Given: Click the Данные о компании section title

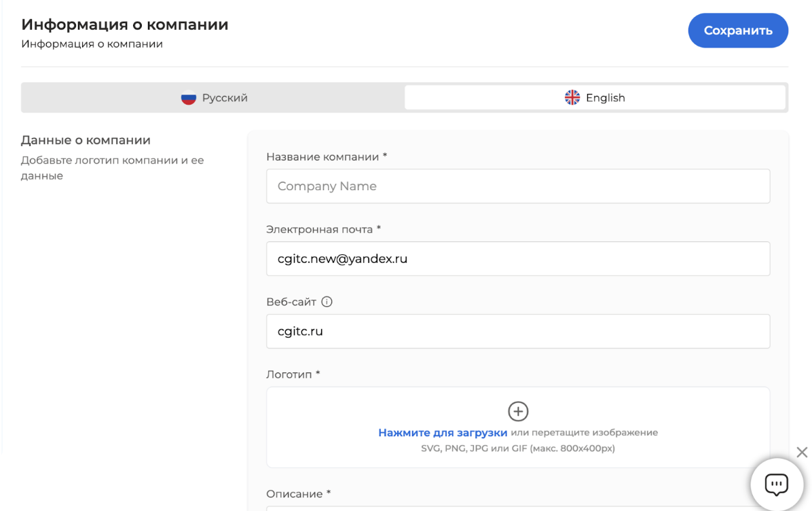Looking at the screenshot, I should 86,140.
